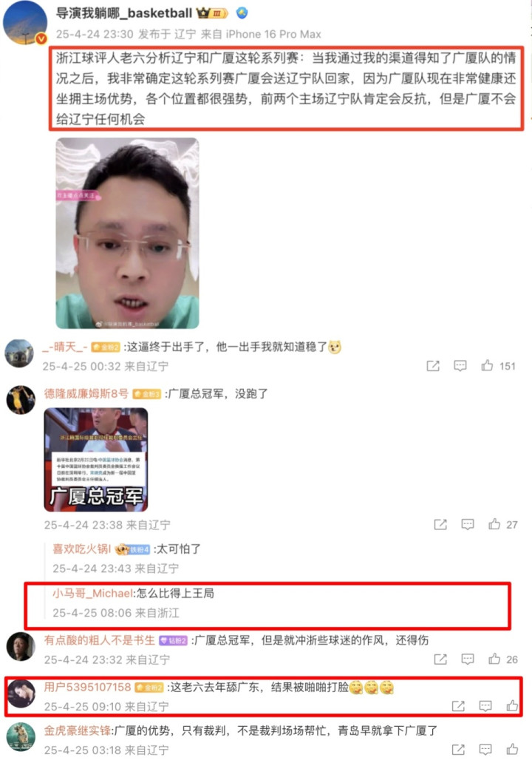
Task: Open the 广厦总冠军 comment image
Action: coord(96,460)
